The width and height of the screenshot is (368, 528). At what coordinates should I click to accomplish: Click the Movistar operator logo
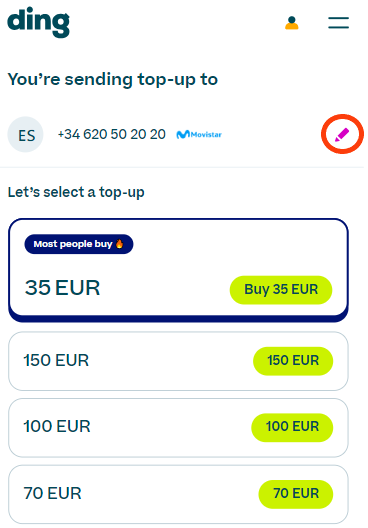click(199, 134)
